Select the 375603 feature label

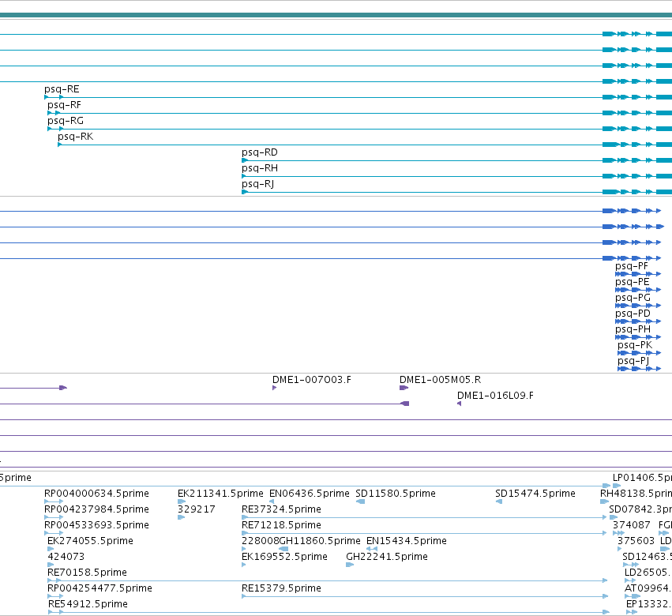coord(636,541)
